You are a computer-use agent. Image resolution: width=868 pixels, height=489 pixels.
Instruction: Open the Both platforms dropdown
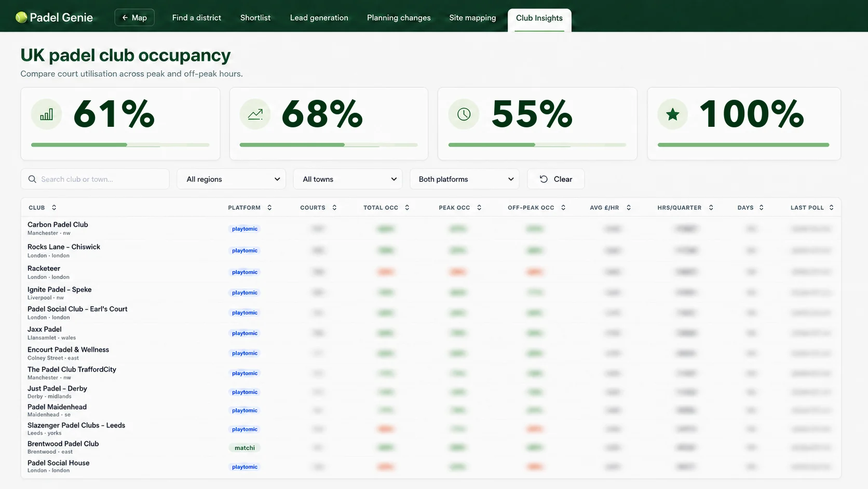[465, 179]
